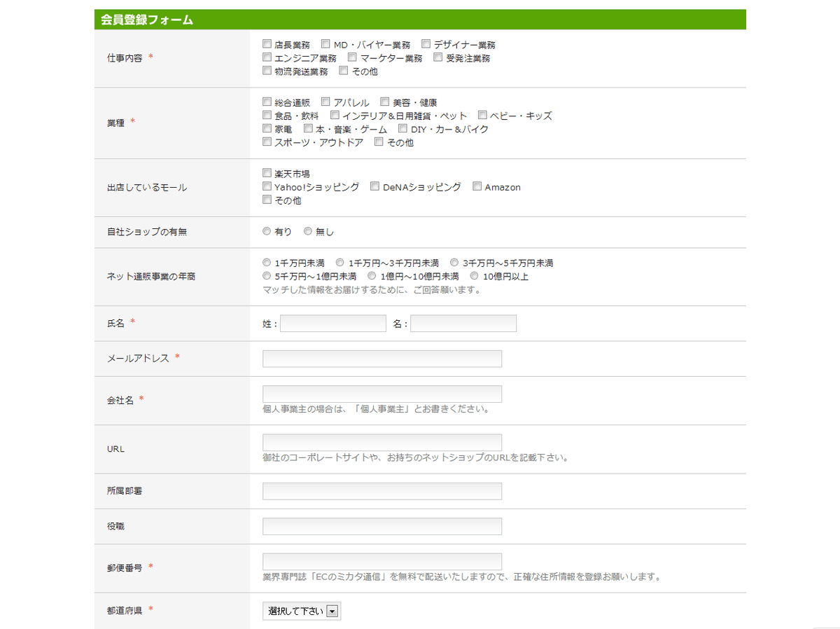Check the ベビー・キッズ checkbox
The height and width of the screenshot is (629, 840).
(x=482, y=116)
